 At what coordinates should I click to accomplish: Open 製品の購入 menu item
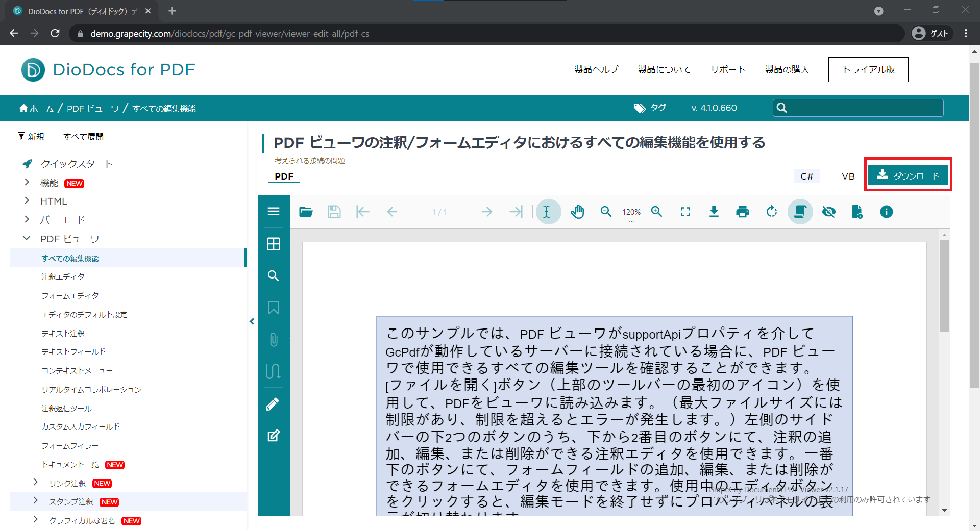pyautogui.click(x=787, y=69)
